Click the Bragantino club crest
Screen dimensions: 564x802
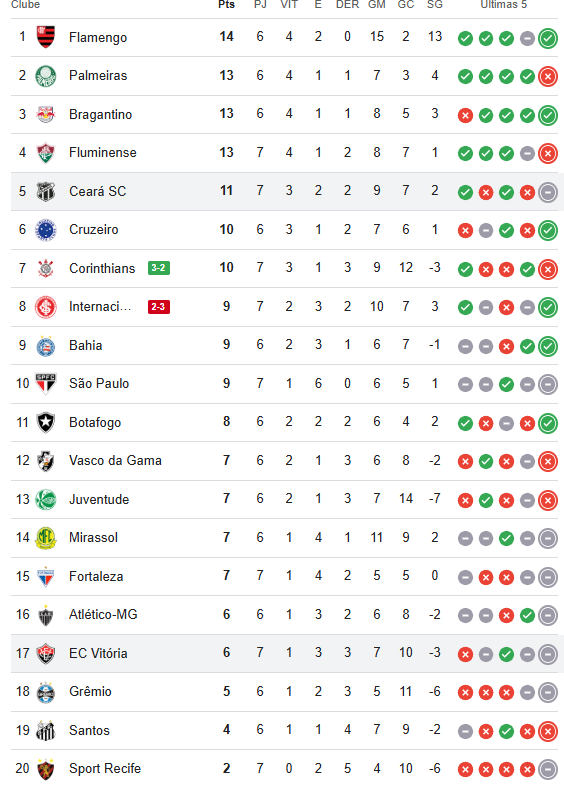[x=46, y=115]
